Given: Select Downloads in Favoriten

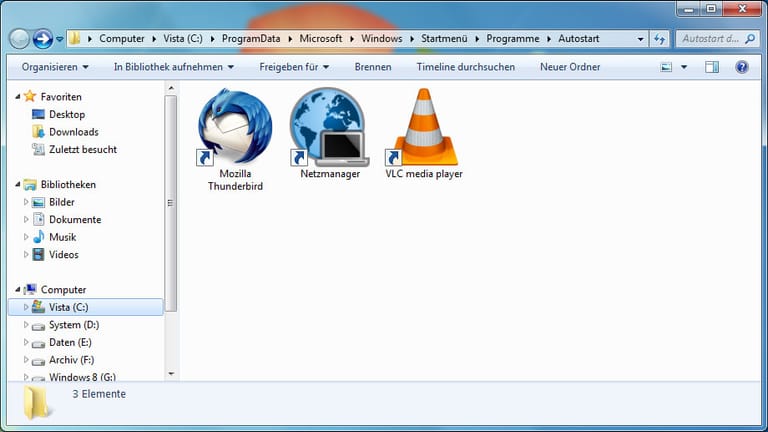Looking at the screenshot, I should (73, 132).
